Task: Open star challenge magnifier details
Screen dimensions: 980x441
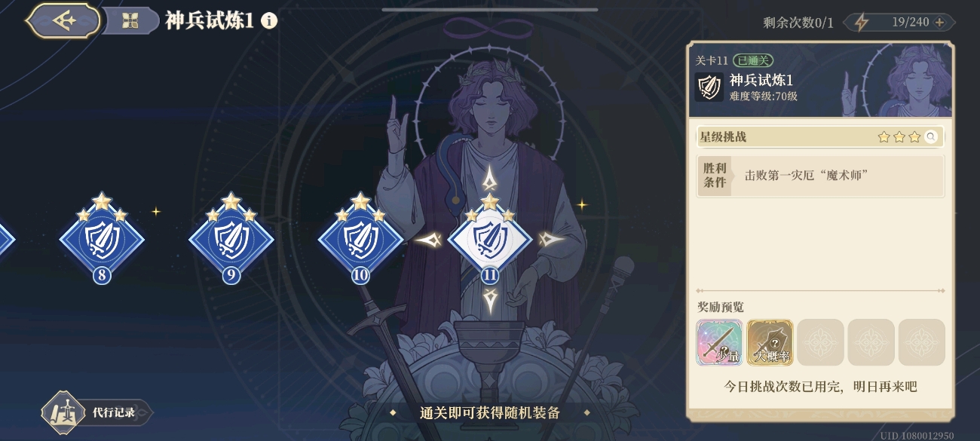Action: (931, 136)
